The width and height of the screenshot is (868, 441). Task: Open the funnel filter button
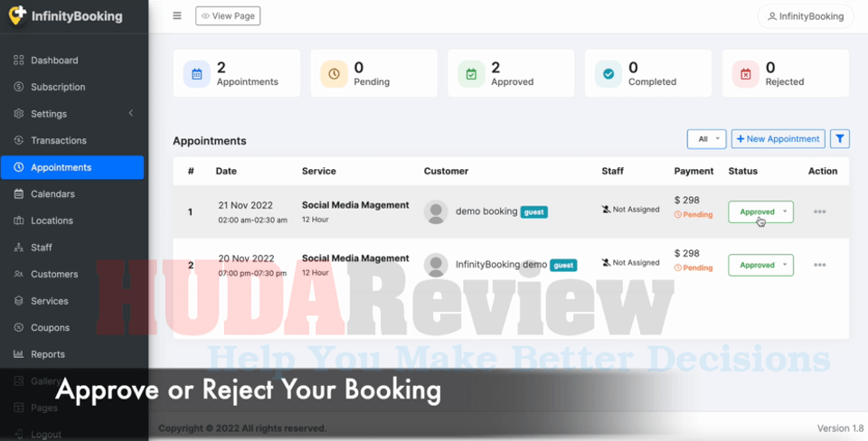click(840, 139)
